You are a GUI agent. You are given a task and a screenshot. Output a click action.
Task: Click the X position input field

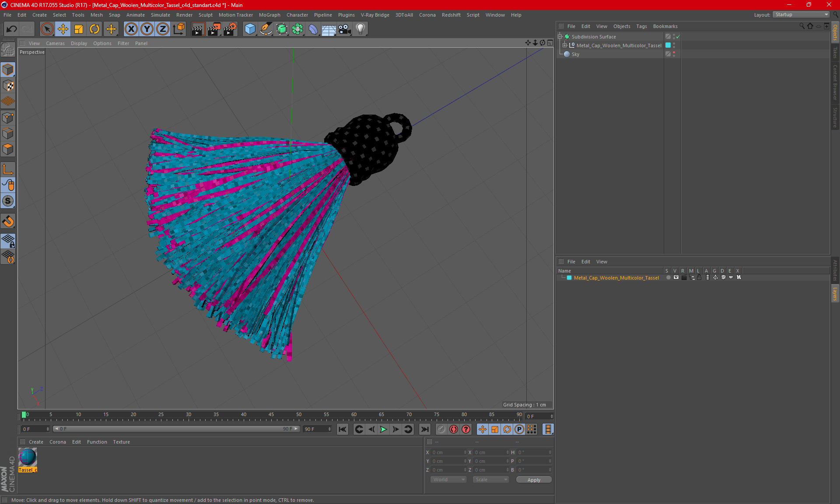(x=448, y=452)
